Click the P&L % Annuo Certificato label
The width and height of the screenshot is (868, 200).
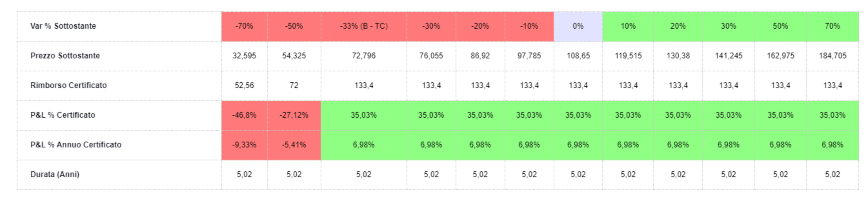pyautogui.click(x=76, y=145)
